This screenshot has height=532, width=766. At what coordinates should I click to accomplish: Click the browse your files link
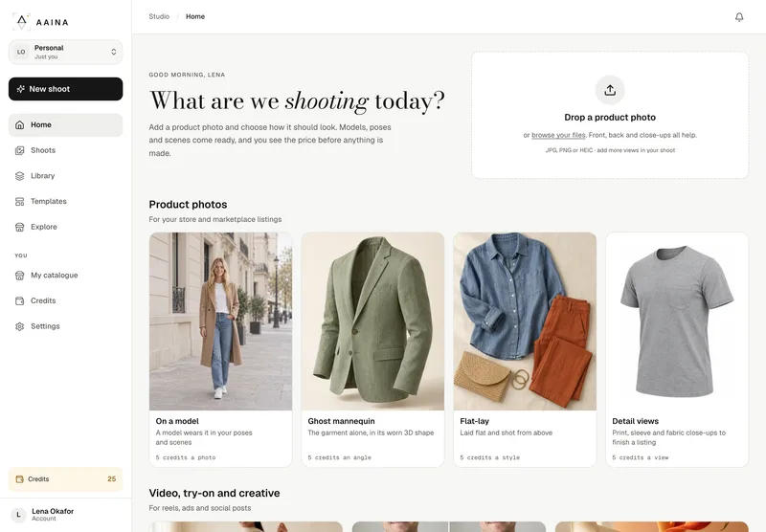coord(558,135)
